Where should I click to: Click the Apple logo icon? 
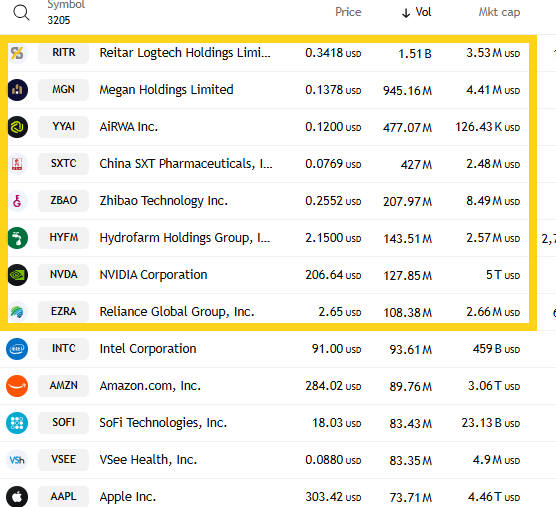point(17,496)
